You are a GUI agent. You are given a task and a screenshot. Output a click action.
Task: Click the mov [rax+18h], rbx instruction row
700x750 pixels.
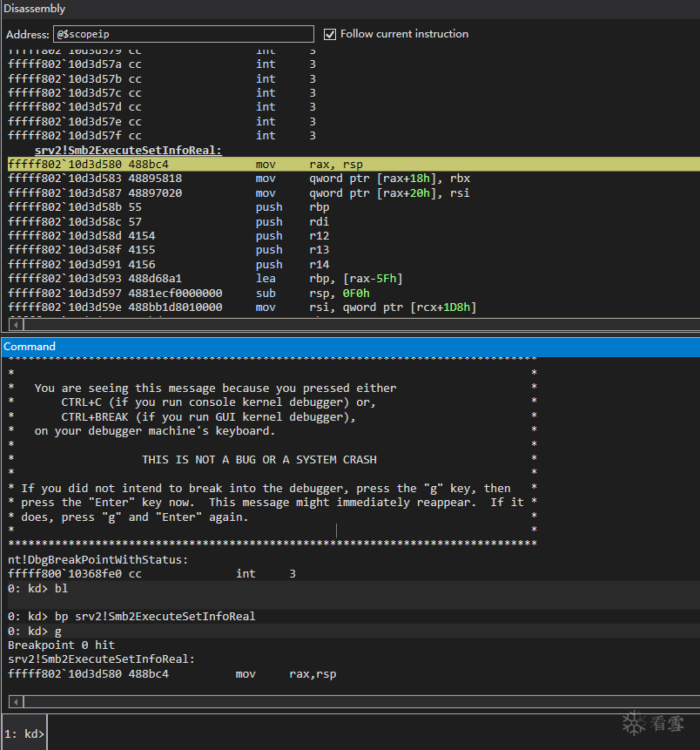[x=239, y=179]
